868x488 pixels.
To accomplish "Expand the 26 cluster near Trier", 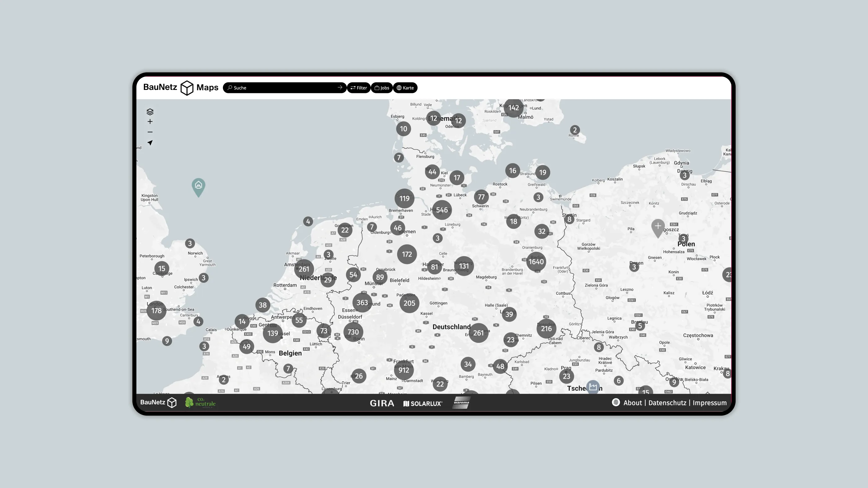I will tap(359, 376).
